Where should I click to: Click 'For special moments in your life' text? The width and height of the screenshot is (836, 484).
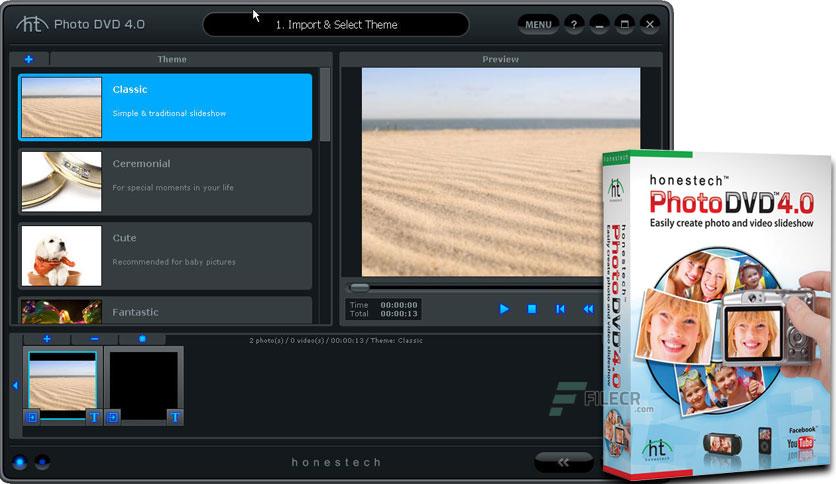[x=173, y=188]
